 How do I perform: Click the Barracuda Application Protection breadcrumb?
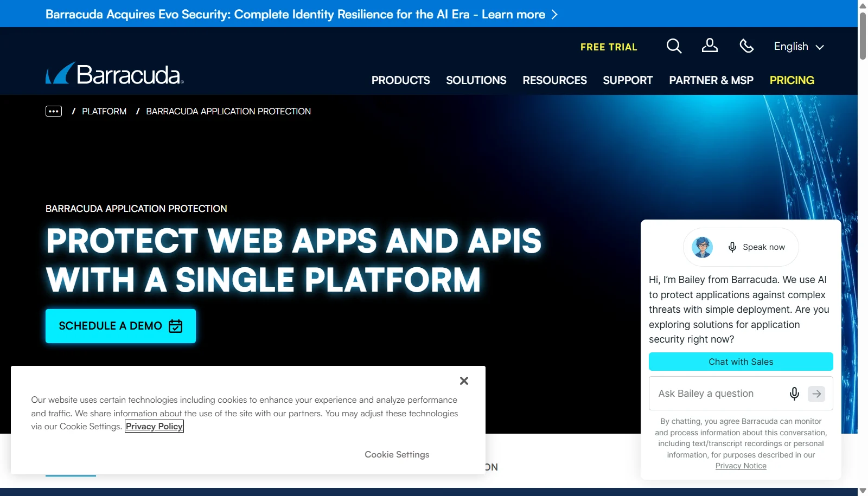click(228, 111)
